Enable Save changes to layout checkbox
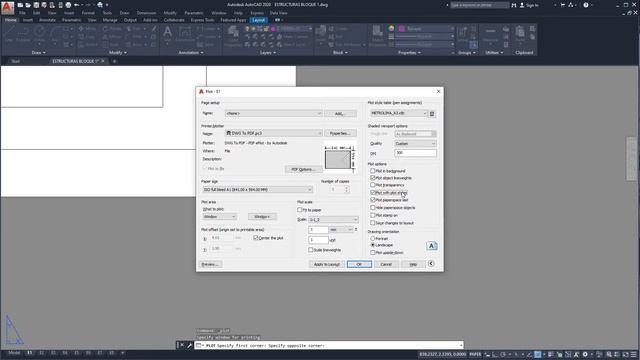This screenshot has height=360, width=640. click(x=373, y=223)
